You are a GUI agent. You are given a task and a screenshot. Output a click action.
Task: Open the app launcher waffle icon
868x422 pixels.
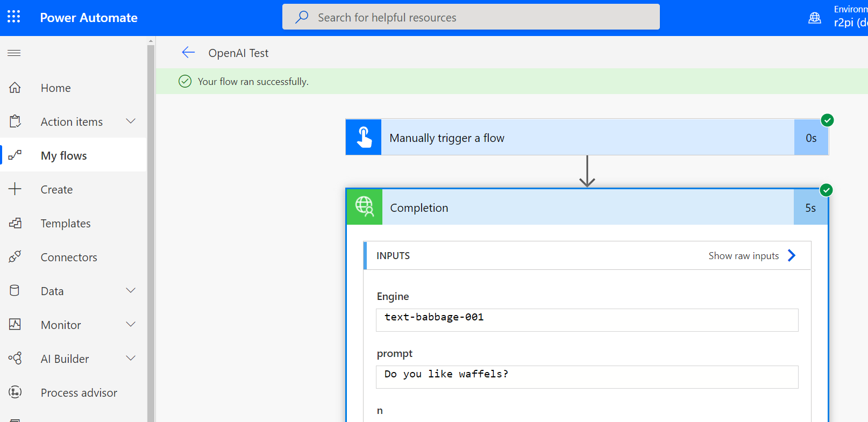click(x=14, y=17)
